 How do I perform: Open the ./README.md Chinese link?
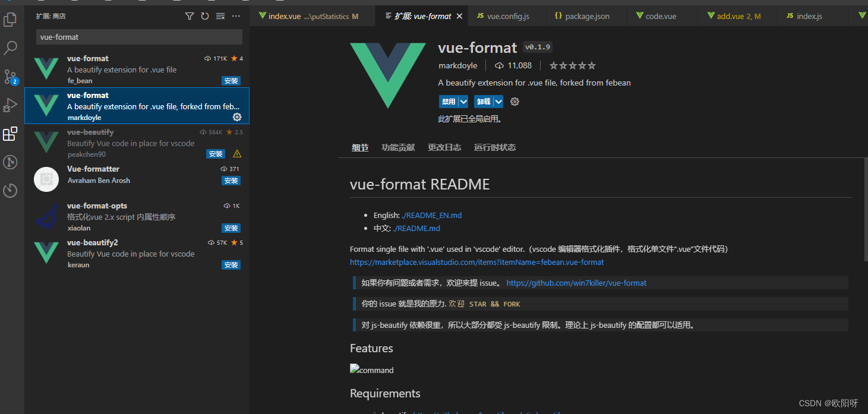pos(416,228)
